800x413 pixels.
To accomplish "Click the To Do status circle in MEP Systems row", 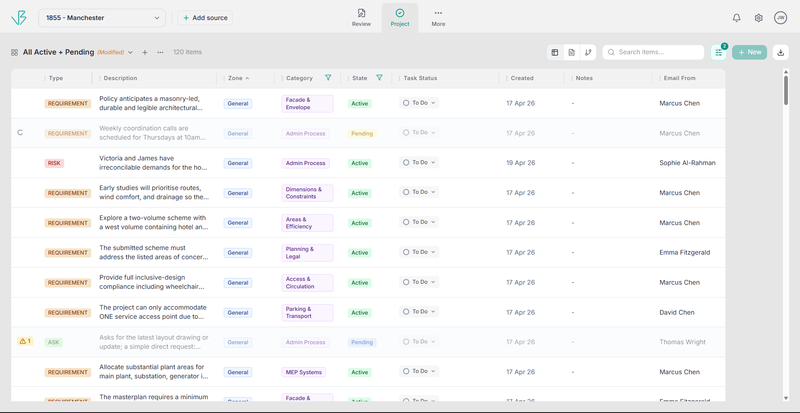I will pos(406,371).
